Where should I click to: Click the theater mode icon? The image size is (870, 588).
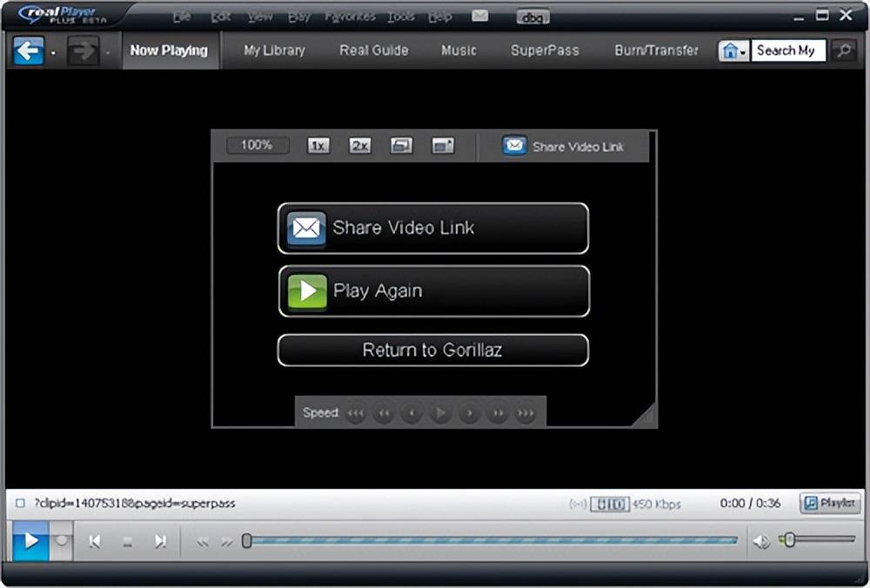pyautogui.click(x=401, y=145)
